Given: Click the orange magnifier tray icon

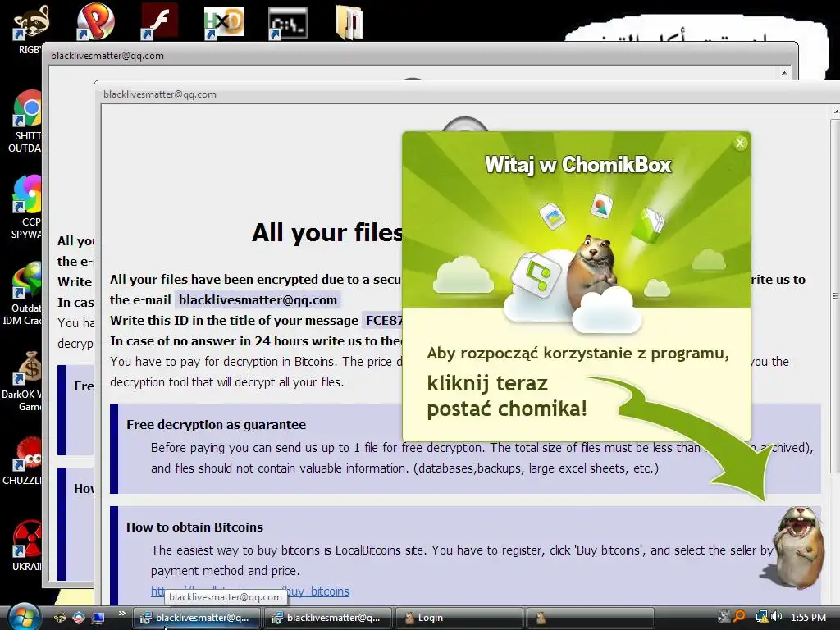Looking at the screenshot, I should [740, 617].
